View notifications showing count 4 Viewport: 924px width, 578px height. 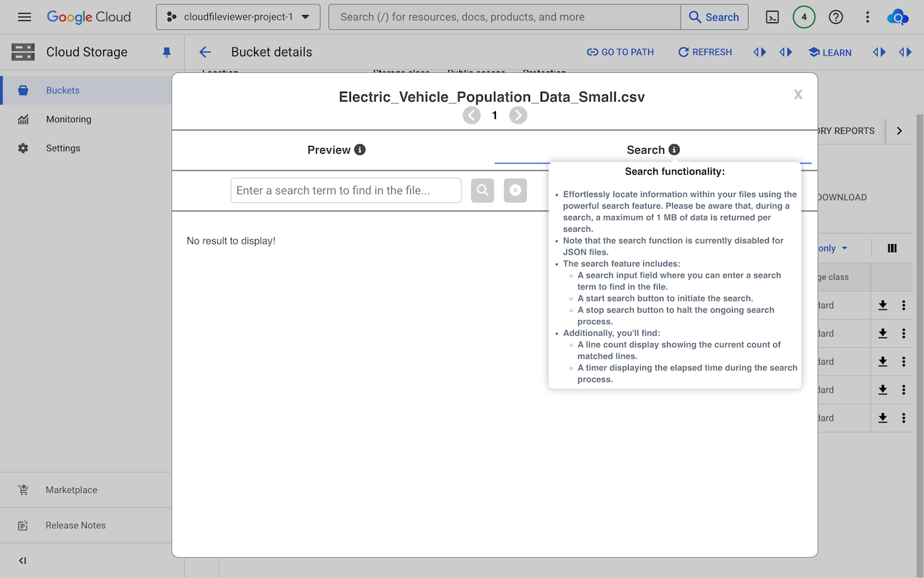(x=803, y=17)
